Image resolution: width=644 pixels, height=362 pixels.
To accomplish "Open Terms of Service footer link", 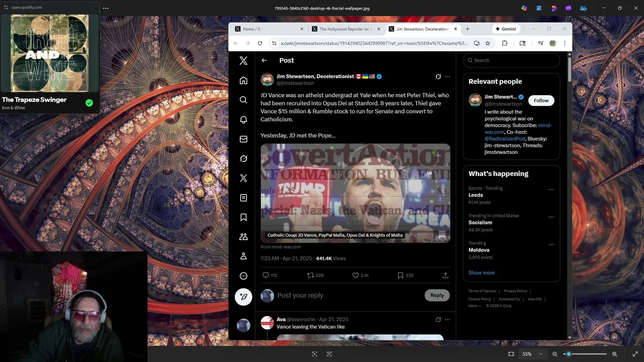I will (x=482, y=291).
